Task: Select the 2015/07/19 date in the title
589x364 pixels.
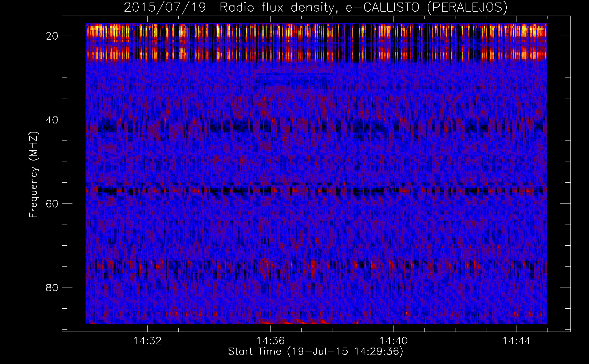Action: (165, 8)
